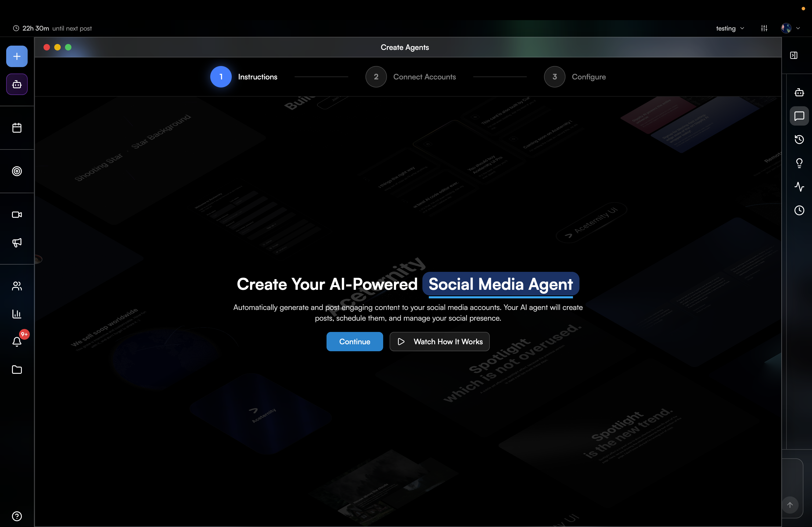Open the folder icon in sidebar
The image size is (812, 527).
[17, 369]
